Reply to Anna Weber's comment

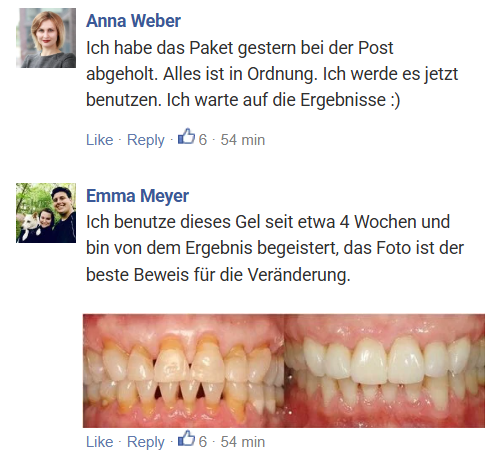(x=146, y=140)
